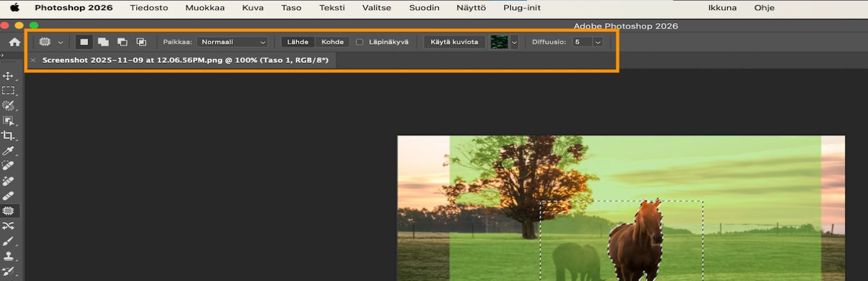Choose Intersect with selection mode icon
Image resolution: width=868 pixels, height=281 pixels.
[142, 42]
